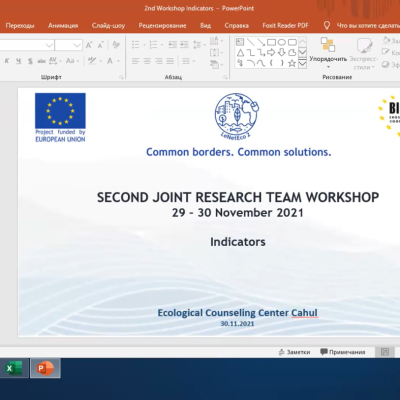Center the text
This screenshot has height=400, width=400.
tap(147, 61)
